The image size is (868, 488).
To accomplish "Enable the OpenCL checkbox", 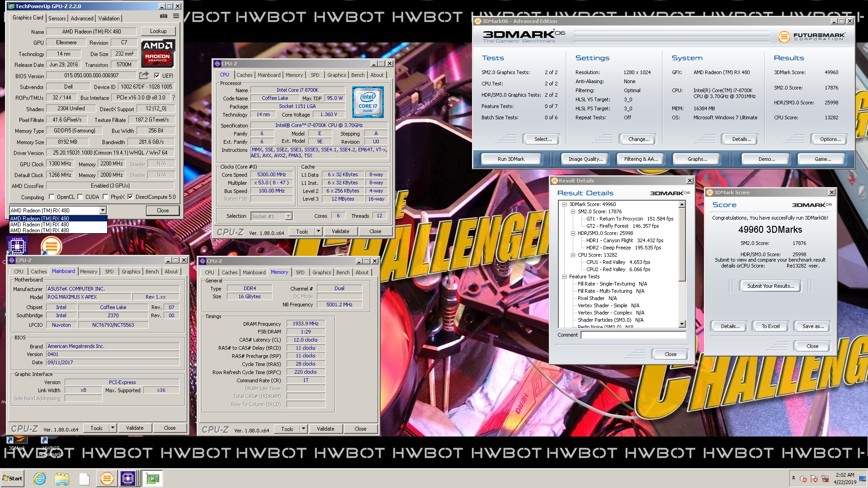I will [52, 197].
